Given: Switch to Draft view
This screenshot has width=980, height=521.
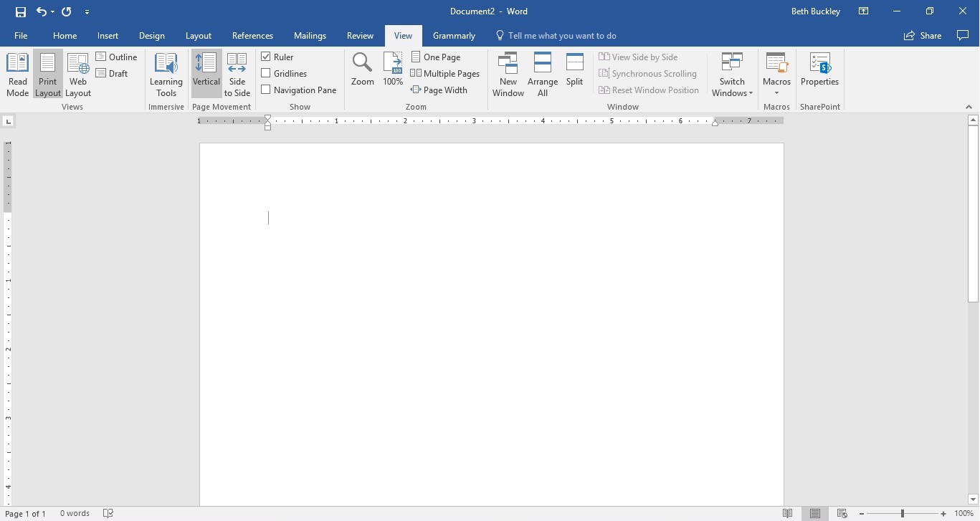Looking at the screenshot, I should pos(113,73).
